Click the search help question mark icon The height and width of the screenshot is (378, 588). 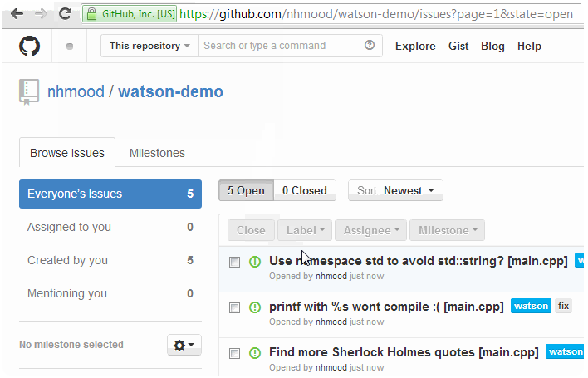pyautogui.click(x=370, y=46)
